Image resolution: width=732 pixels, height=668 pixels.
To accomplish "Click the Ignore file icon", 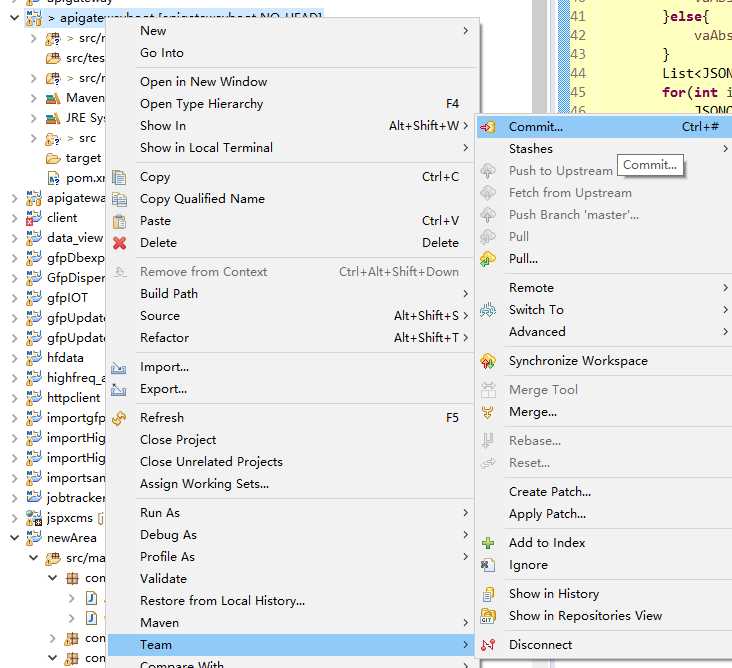I will click(x=488, y=565).
